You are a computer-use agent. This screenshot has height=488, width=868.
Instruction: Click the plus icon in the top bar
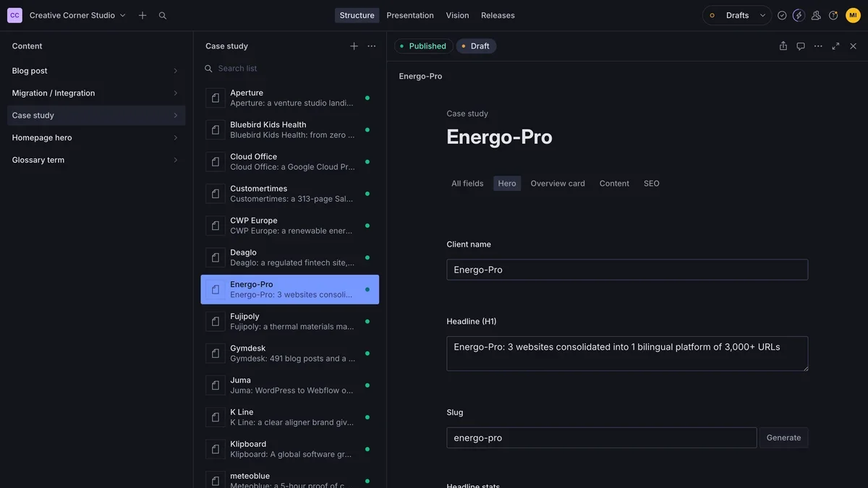point(142,15)
